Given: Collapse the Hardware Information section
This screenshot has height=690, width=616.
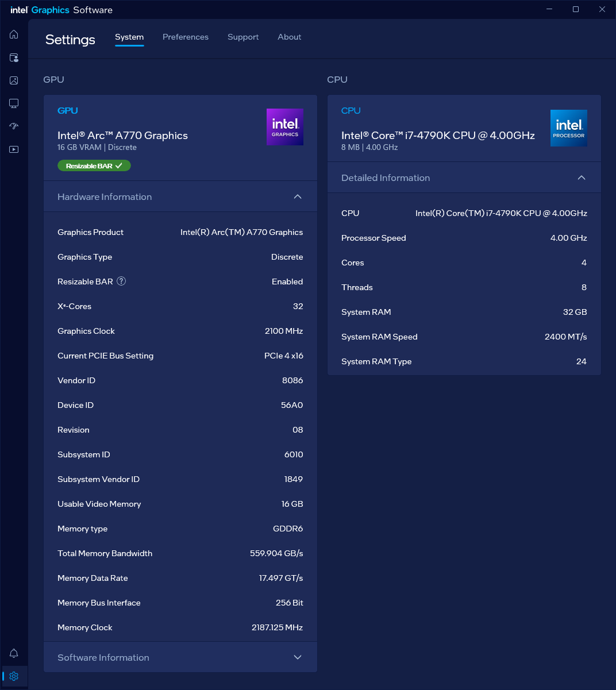Looking at the screenshot, I should [x=297, y=196].
